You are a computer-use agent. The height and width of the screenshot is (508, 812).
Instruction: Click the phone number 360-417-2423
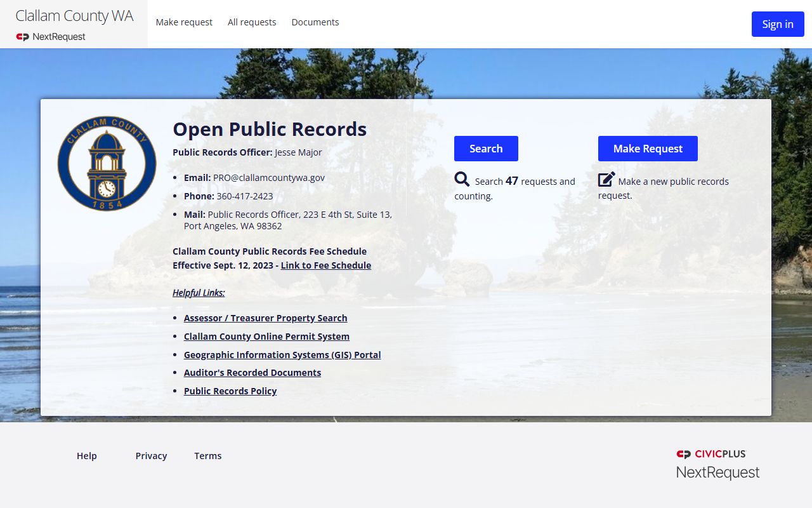tap(245, 196)
